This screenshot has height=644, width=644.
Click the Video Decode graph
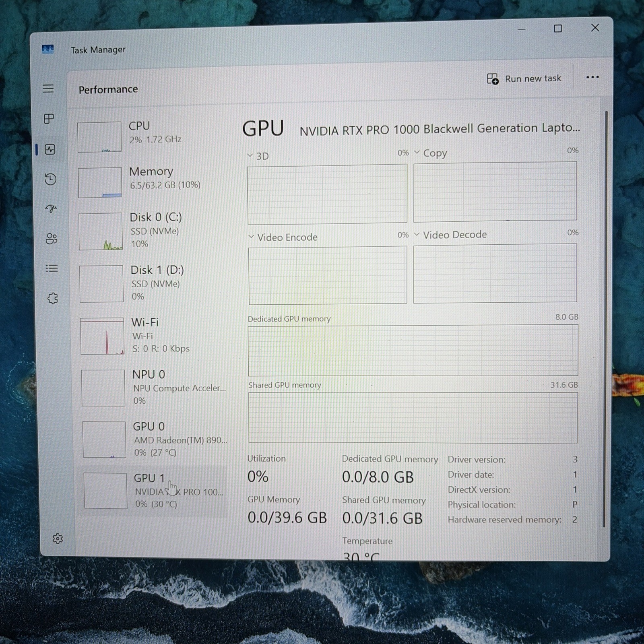click(495, 273)
